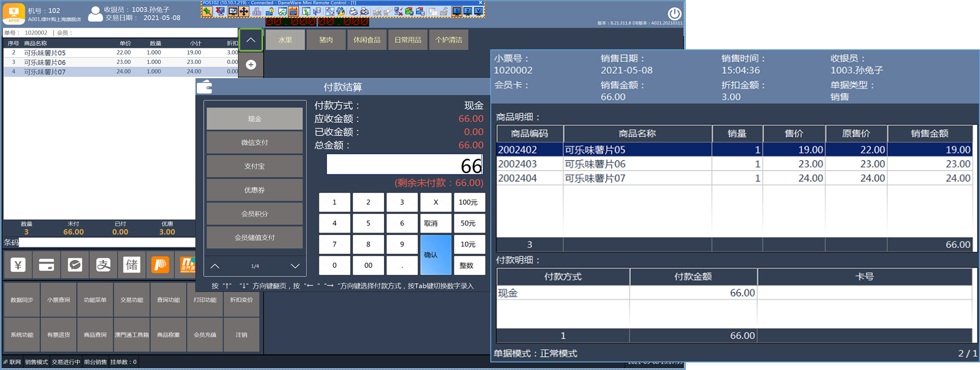Select monitor 1 in DameWare toolbar

pos(456,11)
